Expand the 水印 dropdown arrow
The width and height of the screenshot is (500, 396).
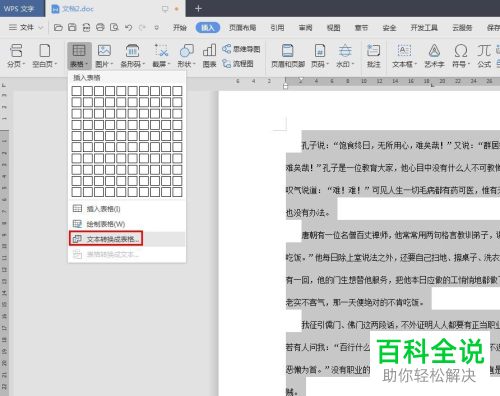pos(353,64)
